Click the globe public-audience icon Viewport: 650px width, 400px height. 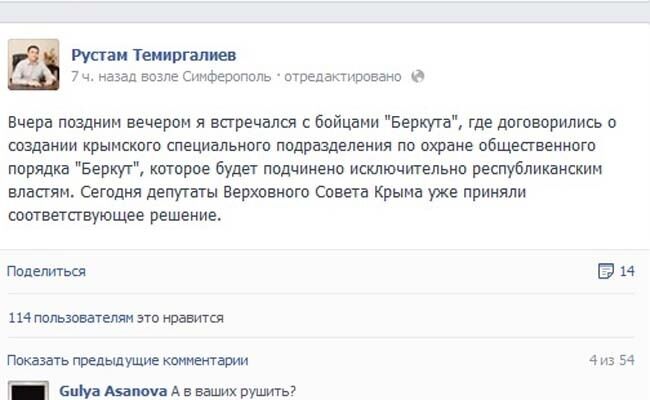[418, 76]
